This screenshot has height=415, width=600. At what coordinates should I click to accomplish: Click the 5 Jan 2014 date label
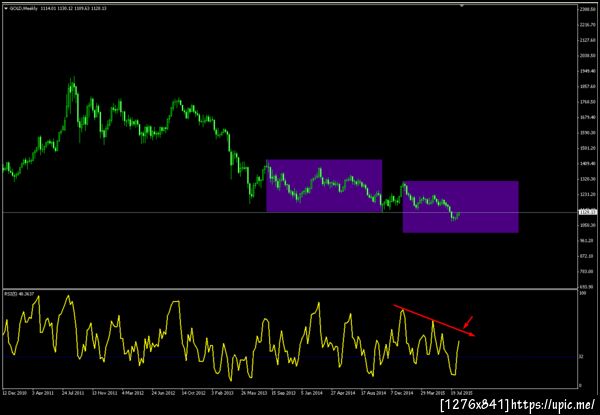313,393
